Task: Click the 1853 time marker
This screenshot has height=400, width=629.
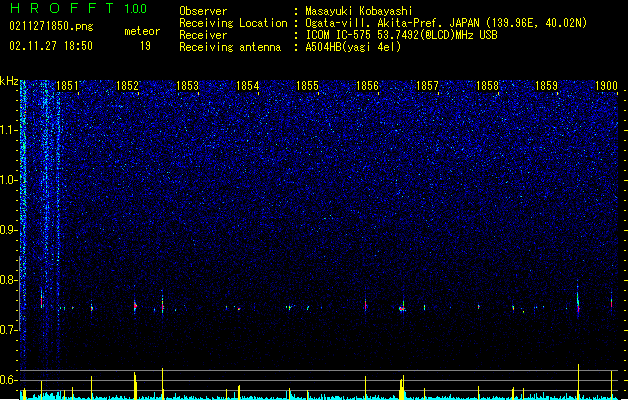Action: pyautogui.click(x=187, y=86)
